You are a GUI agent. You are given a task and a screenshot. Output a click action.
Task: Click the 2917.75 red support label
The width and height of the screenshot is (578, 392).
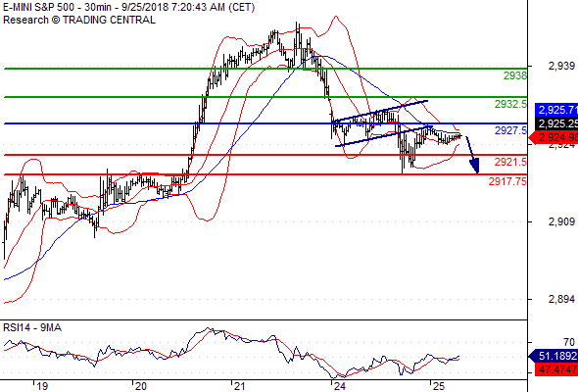507,181
